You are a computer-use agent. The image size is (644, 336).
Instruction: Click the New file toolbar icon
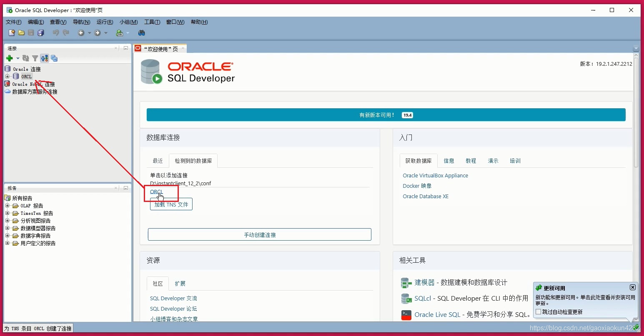(x=12, y=33)
